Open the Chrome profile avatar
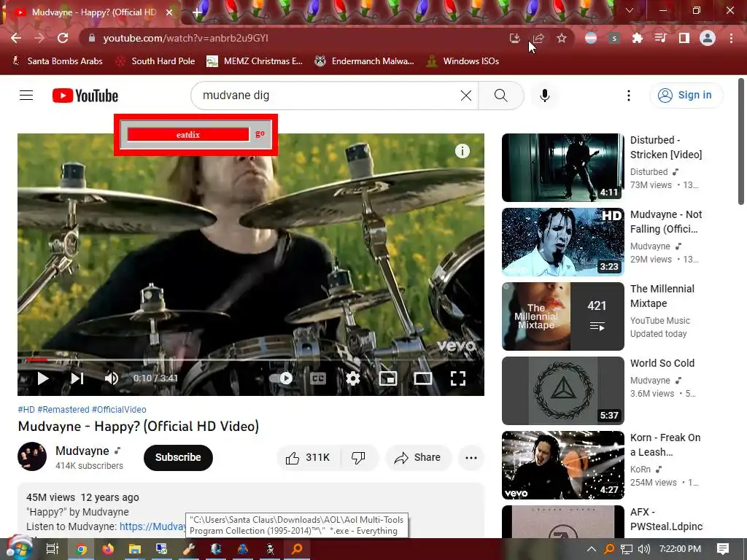The height and width of the screenshot is (560, 747). pyautogui.click(x=708, y=38)
